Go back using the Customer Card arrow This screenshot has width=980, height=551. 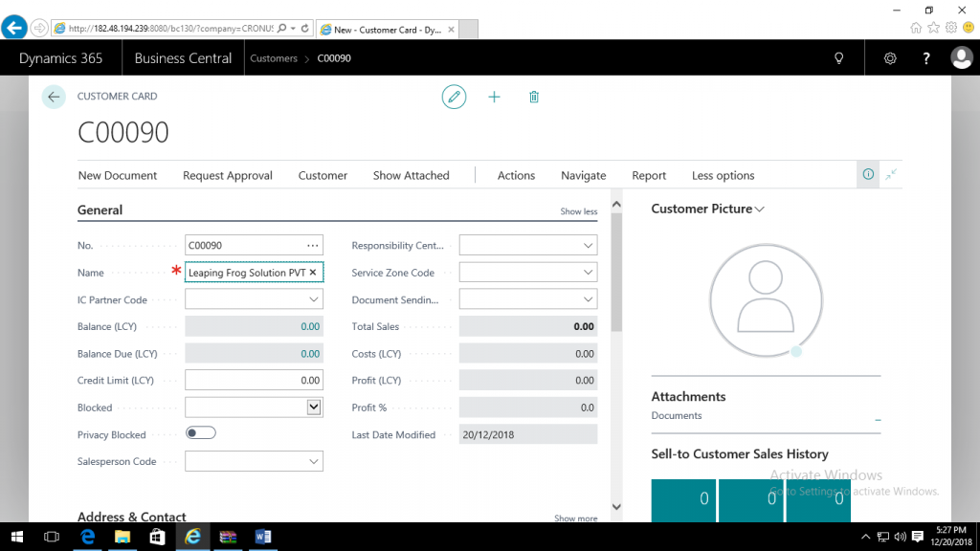(x=54, y=97)
